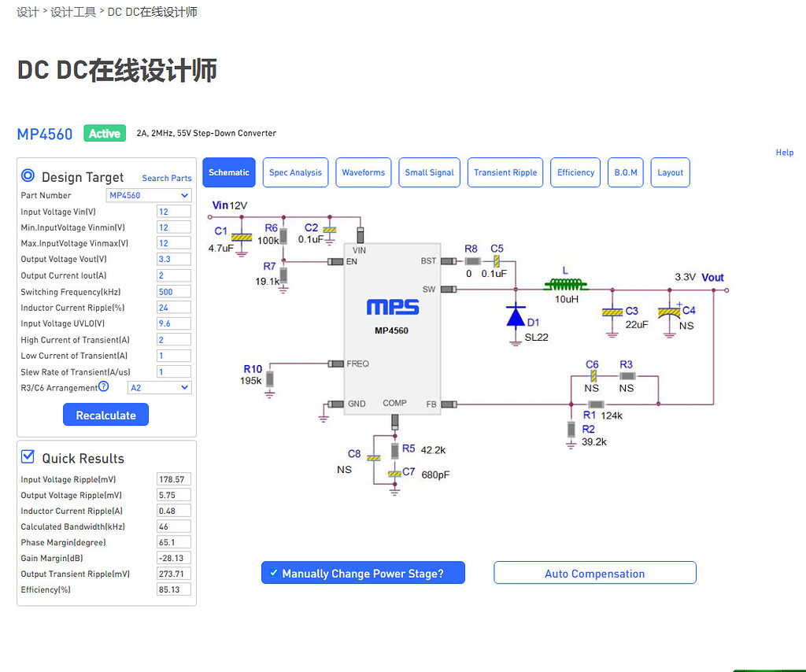This screenshot has height=672, width=806.
Task: Switch to the Waveforms tab
Action: 363,172
